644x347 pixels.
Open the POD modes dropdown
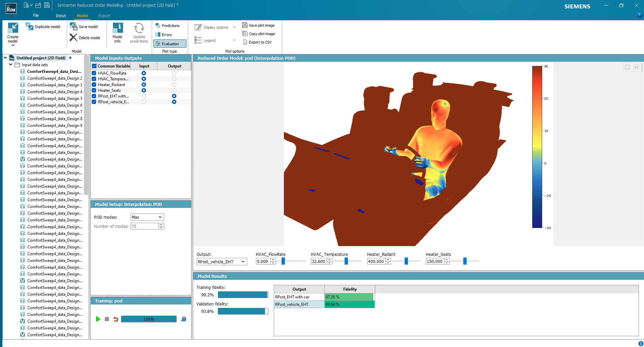147,217
